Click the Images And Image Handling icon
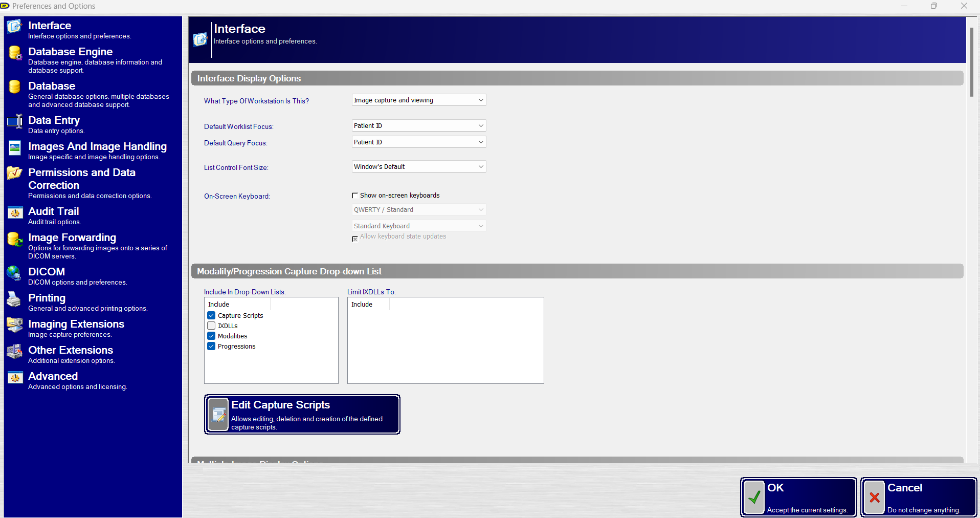The image size is (980, 518). coord(15,148)
